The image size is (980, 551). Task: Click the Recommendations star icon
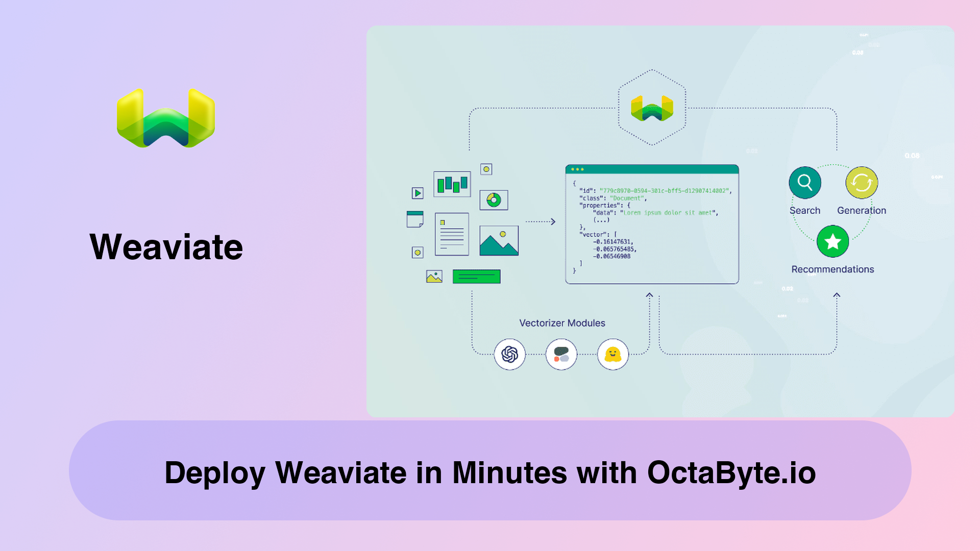click(x=832, y=241)
